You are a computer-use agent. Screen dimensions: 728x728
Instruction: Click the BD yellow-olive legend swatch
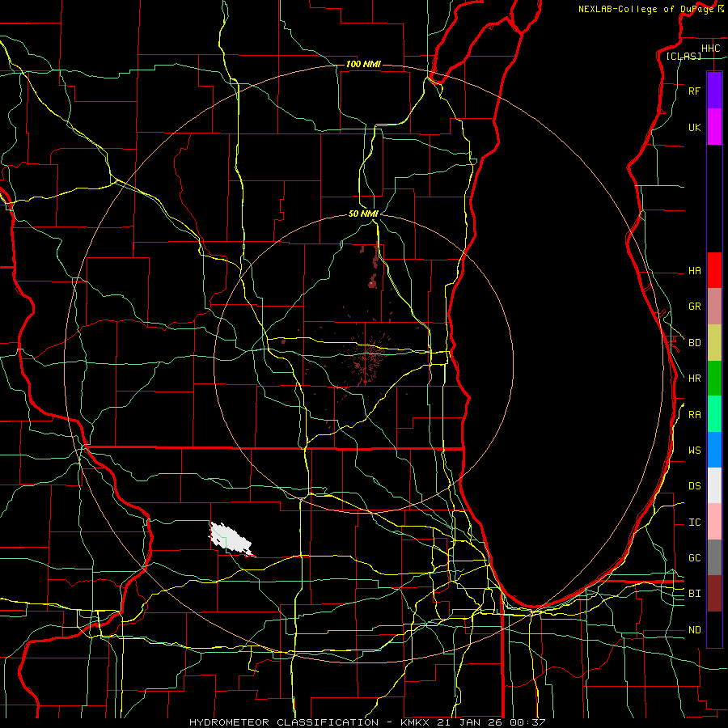(714, 343)
